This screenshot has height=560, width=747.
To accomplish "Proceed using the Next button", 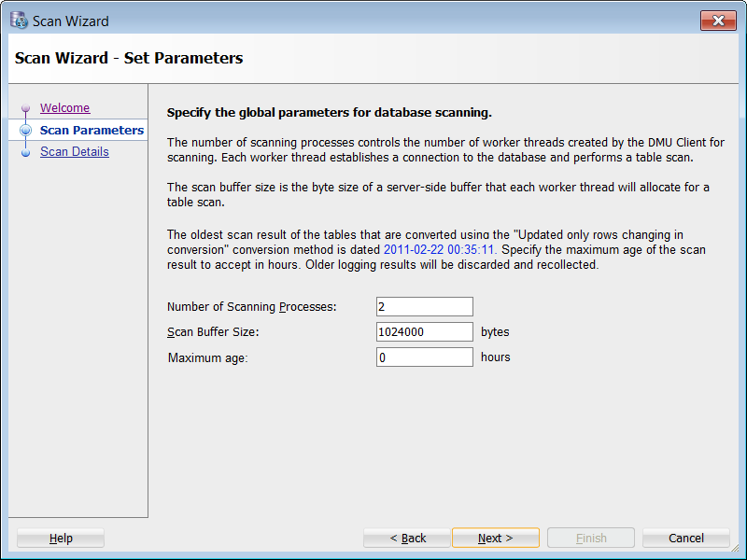I will point(495,538).
